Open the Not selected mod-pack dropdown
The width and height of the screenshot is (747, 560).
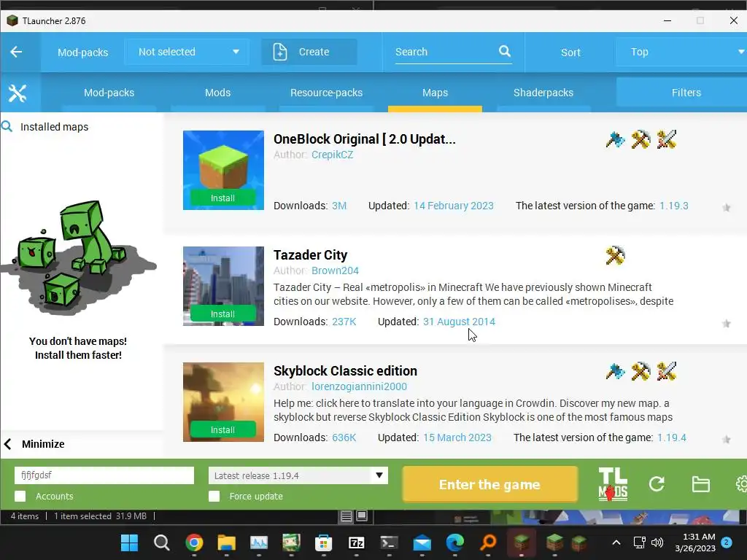tap(187, 52)
